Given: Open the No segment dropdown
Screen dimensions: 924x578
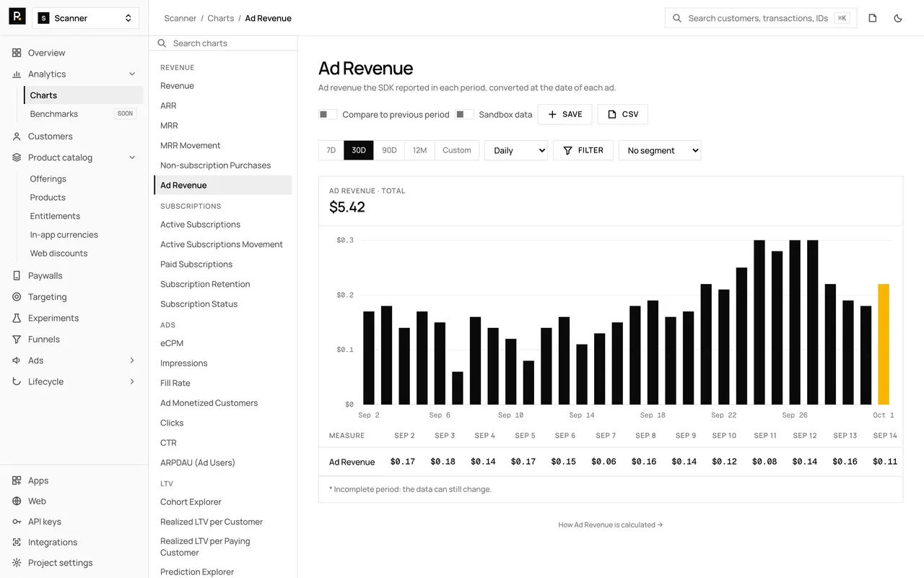Looking at the screenshot, I should (660, 150).
